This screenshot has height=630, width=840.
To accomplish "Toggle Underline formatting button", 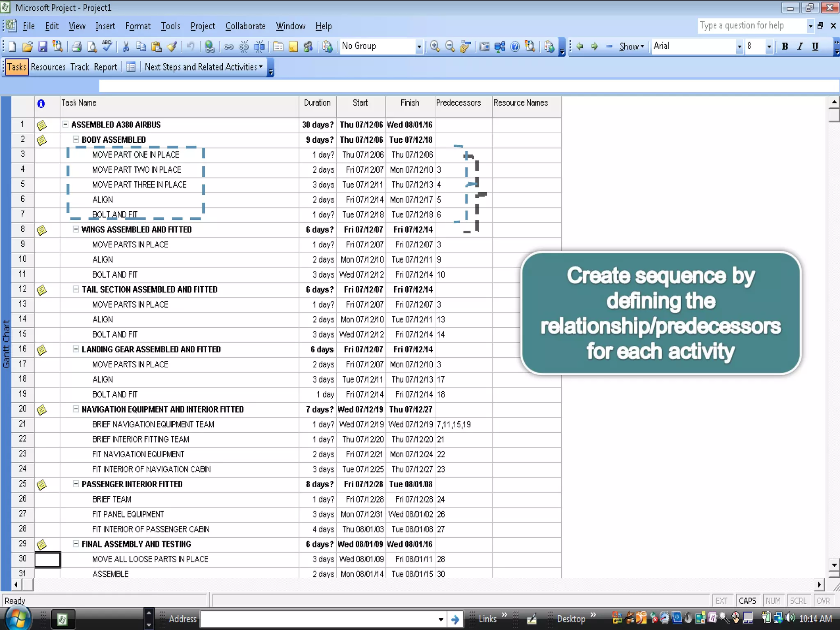I will click(x=815, y=46).
